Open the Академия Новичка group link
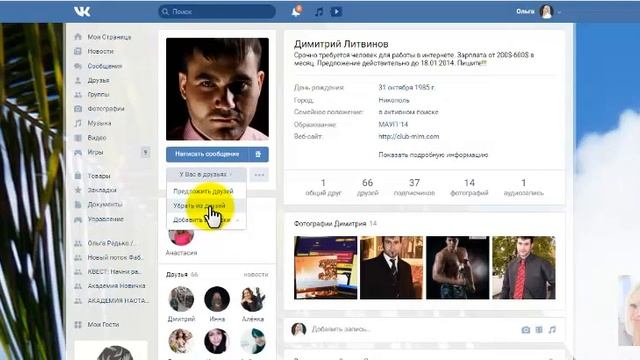 tap(116, 286)
